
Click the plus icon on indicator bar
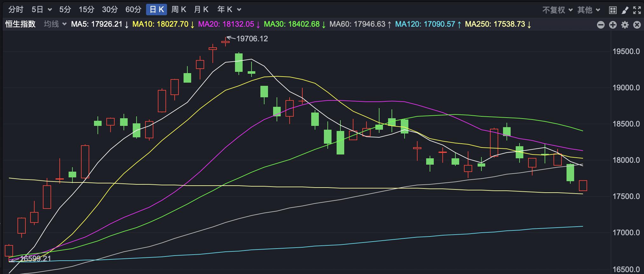click(613, 25)
